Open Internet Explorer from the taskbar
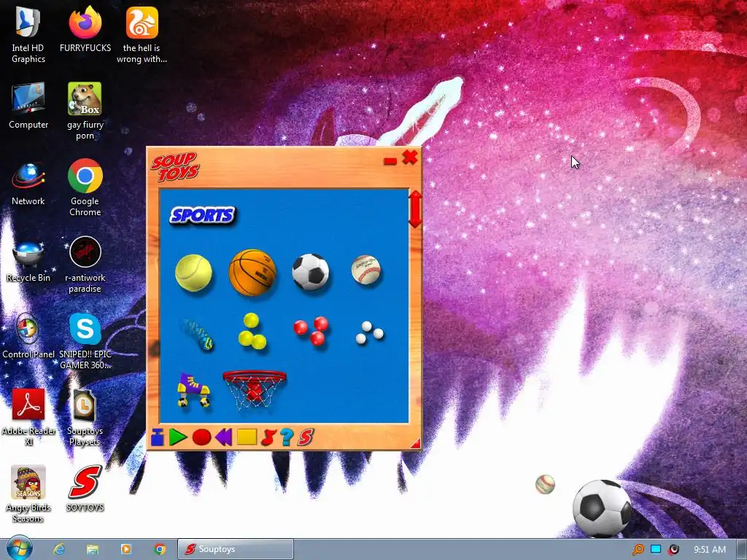The image size is (747, 560). pos(59,549)
